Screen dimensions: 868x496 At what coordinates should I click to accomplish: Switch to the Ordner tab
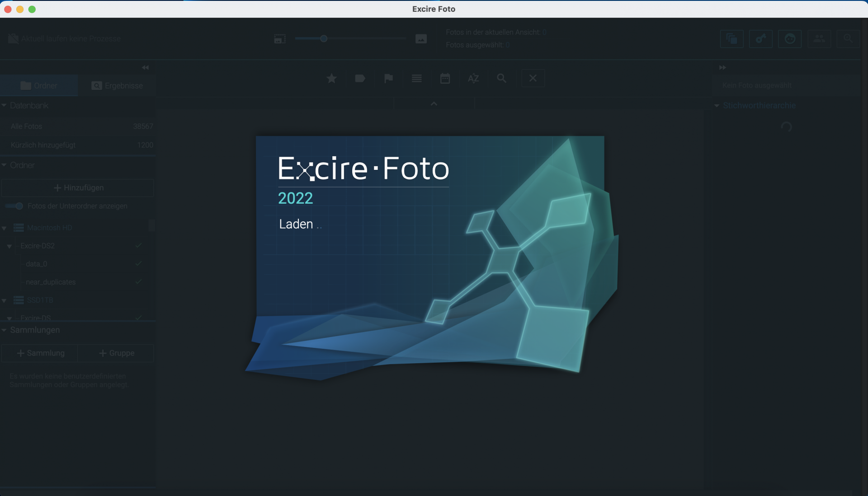point(39,86)
